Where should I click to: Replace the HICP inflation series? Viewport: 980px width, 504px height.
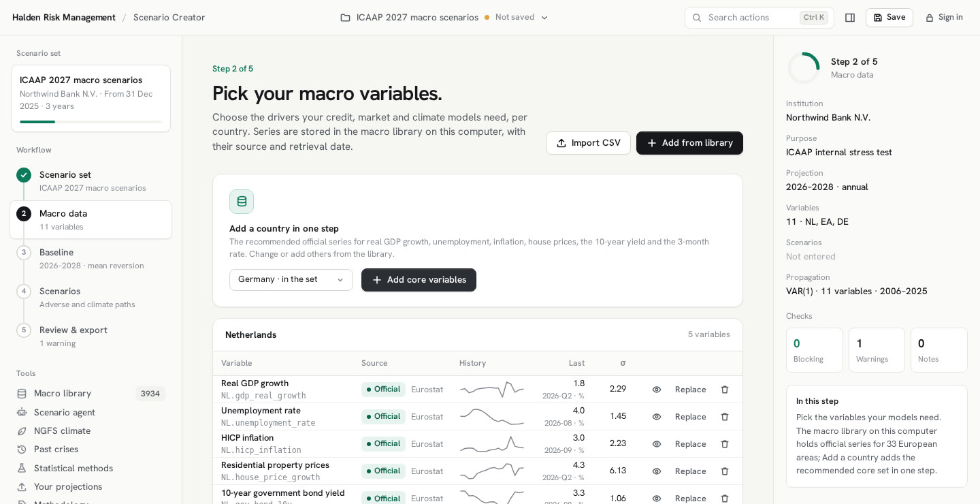pyautogui.click(x=691, y=444)
